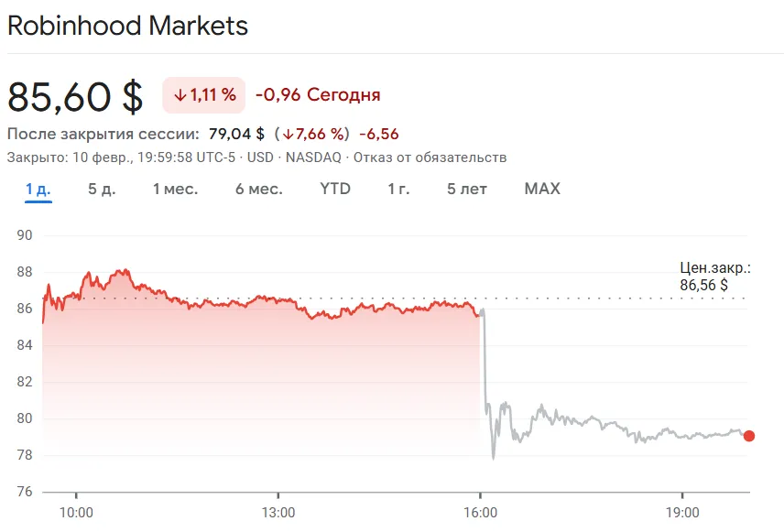Click the red after-hours endpoint dot

pyautogui.click(x=749, y=436)
